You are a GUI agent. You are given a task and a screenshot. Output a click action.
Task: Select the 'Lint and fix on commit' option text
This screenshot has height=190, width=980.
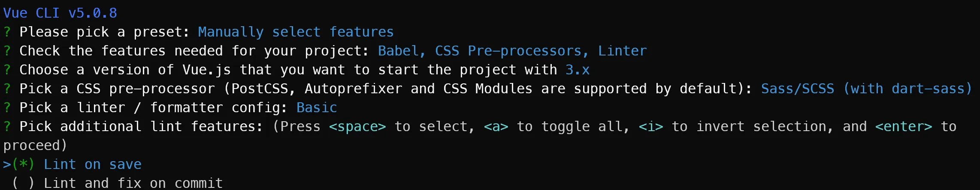click(133, 184)
